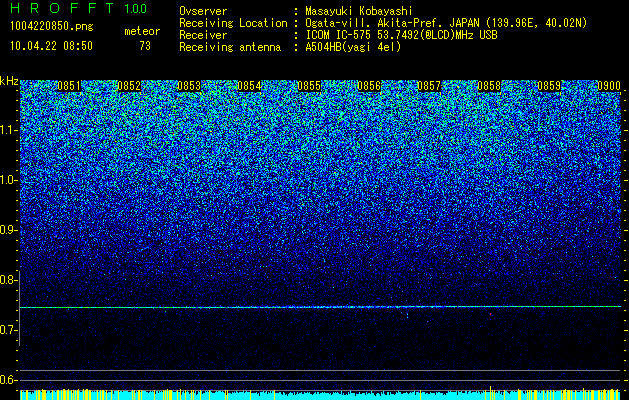Screen dimensions: 629x400
Task: Click the red echo dot below 0858
Action: (490, 314)
